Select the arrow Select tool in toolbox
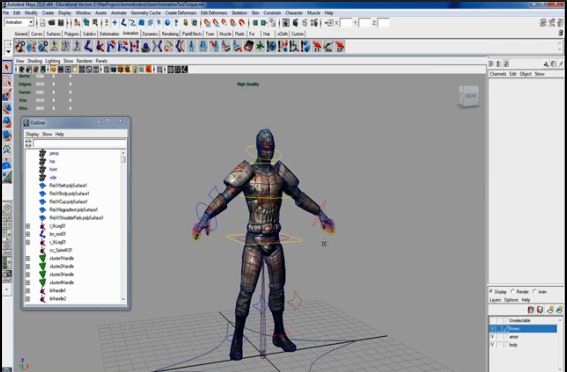The width and height of the screenshot is (567, 372). (7, 68)
